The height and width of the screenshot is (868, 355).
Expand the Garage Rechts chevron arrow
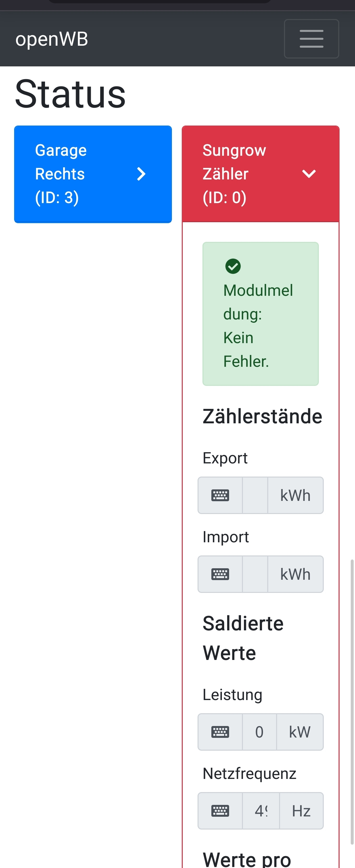141,174
